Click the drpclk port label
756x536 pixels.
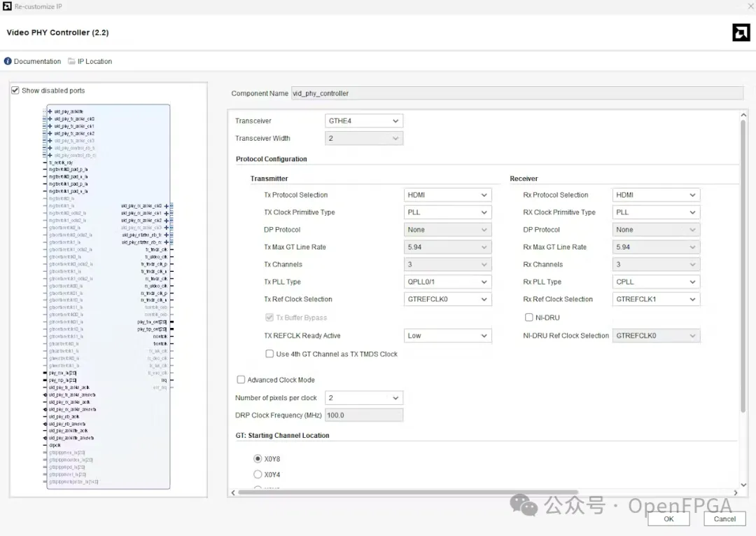coord(55,446)
